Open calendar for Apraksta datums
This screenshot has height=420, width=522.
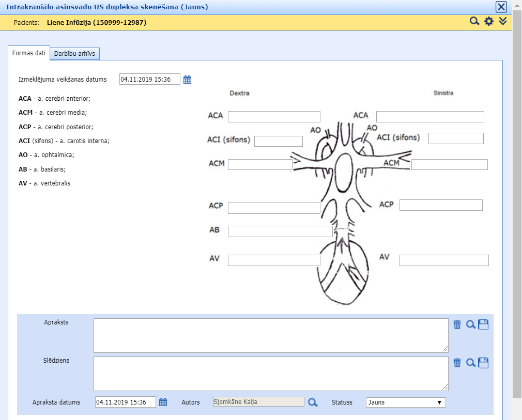point(163,402)
